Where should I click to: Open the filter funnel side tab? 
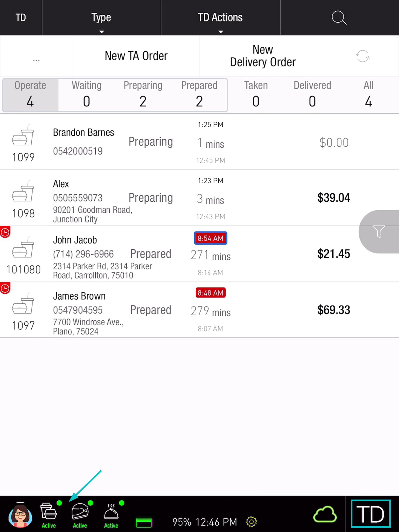pyautogui.click(x=379, y=232)
